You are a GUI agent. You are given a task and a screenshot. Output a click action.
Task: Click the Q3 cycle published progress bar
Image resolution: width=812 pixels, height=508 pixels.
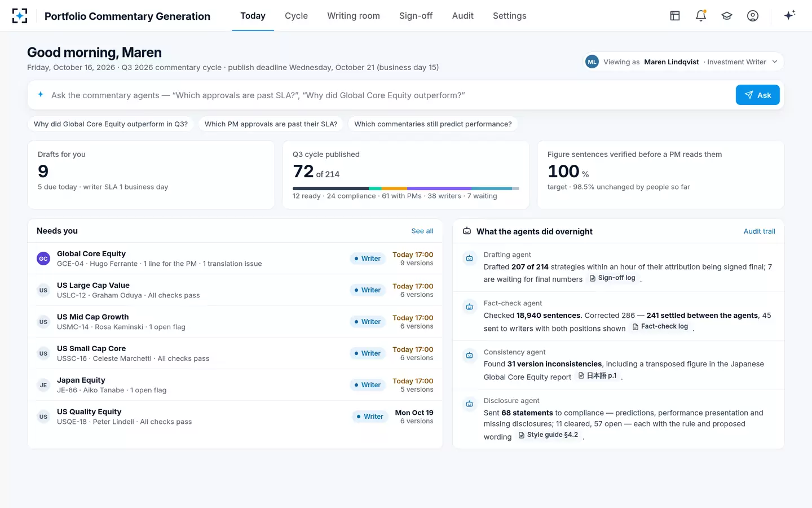click(406, 189)
